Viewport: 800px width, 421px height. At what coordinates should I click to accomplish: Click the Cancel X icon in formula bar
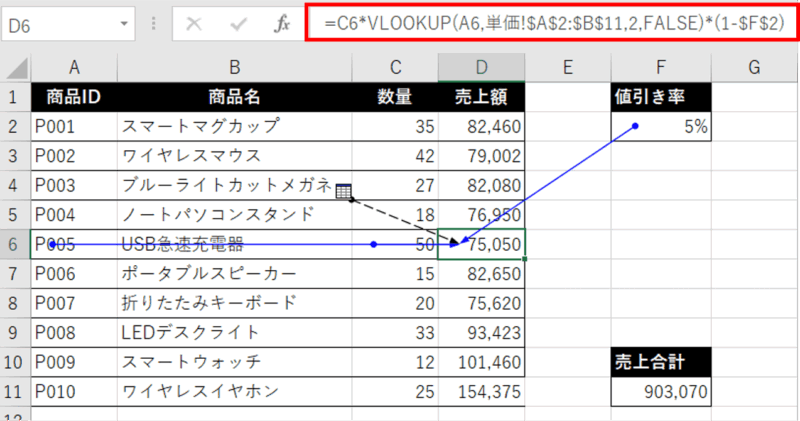click(x=193, y=24)
